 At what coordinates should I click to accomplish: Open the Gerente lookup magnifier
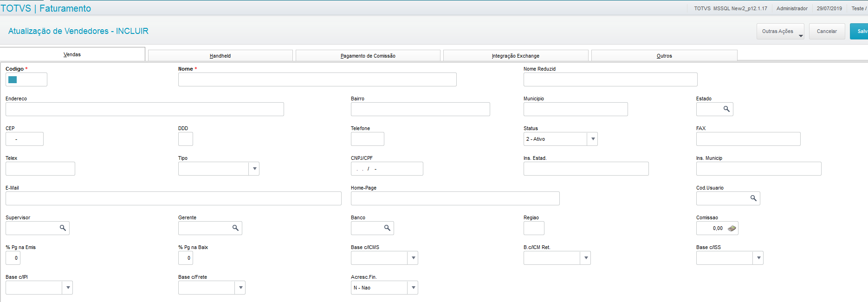235,228
